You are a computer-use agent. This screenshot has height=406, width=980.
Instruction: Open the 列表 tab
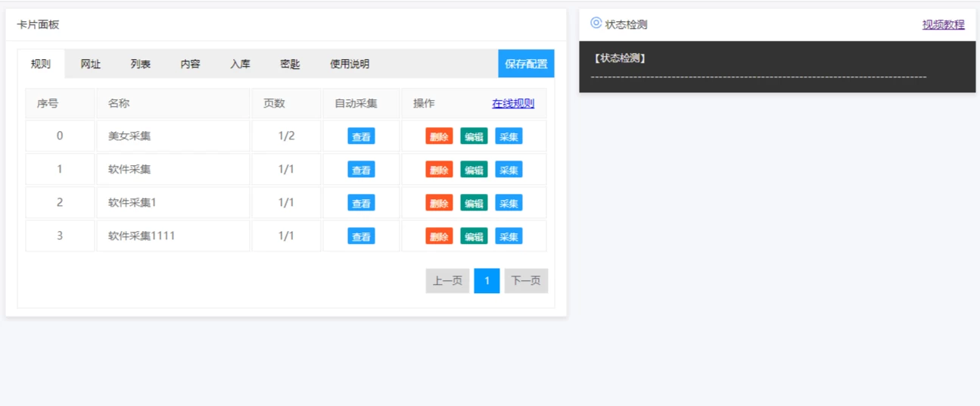click(x=141, y=64)
